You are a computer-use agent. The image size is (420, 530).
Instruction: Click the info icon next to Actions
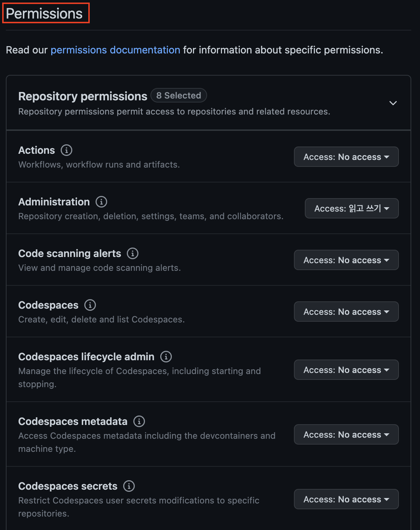coord(66,150)
